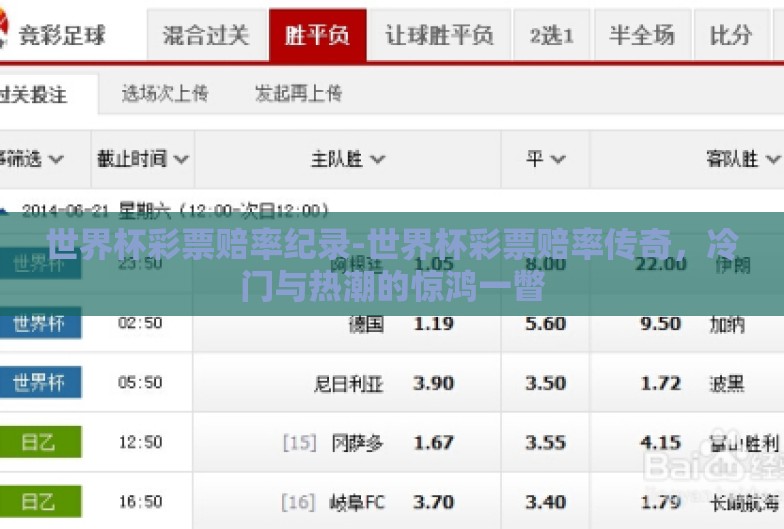Click the 波黑 team name
Image resolution: width=784 pixels, height=529 pixels.
pyautogui.click(x=727, y=384)
